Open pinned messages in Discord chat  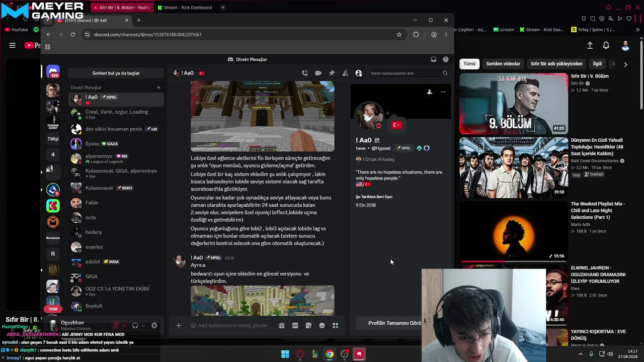332,73
